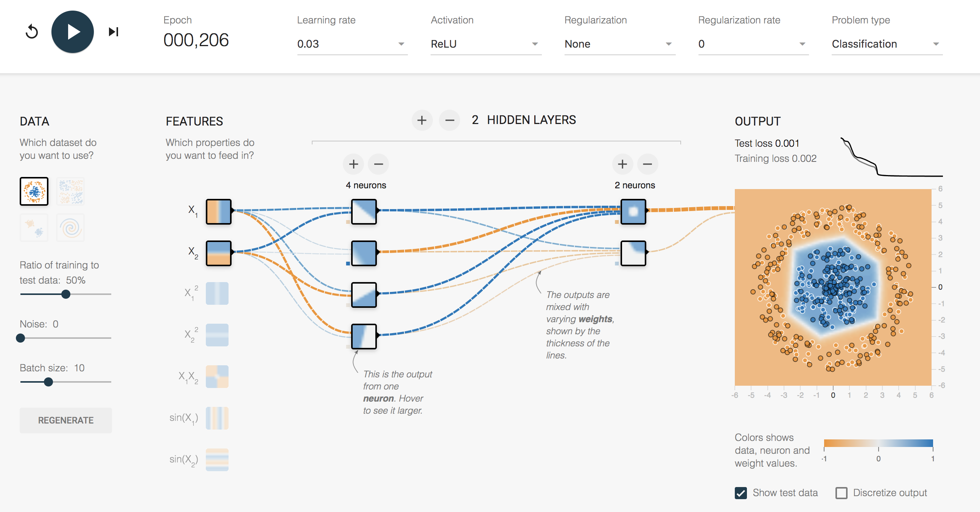Click the step-forward one epoch icon

(114, 32)
